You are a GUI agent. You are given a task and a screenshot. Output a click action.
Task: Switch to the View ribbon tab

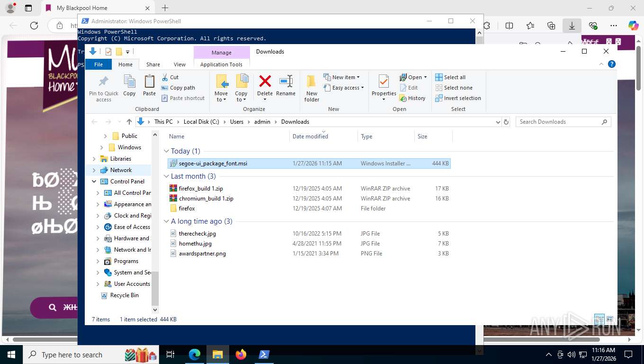pyautogui.click(x=179, y=64)
